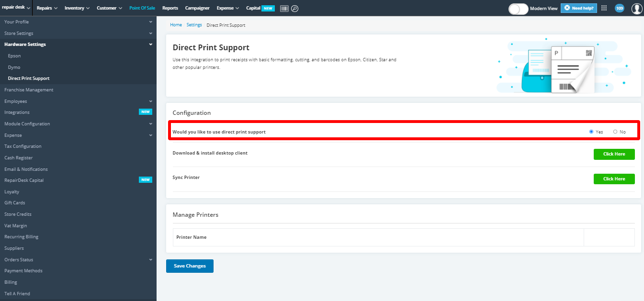Open the barcode scanner icon in top bar

click(284, 8)
